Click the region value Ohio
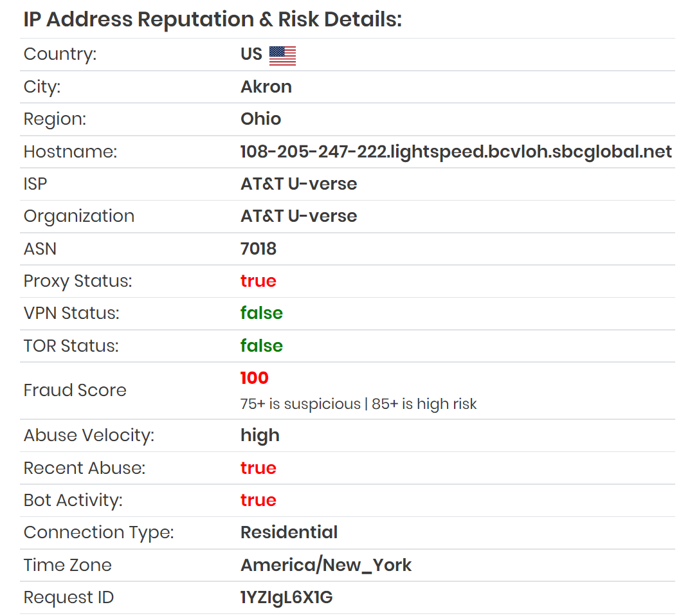This screenshot has height=616, width=690. pos(261,119)
